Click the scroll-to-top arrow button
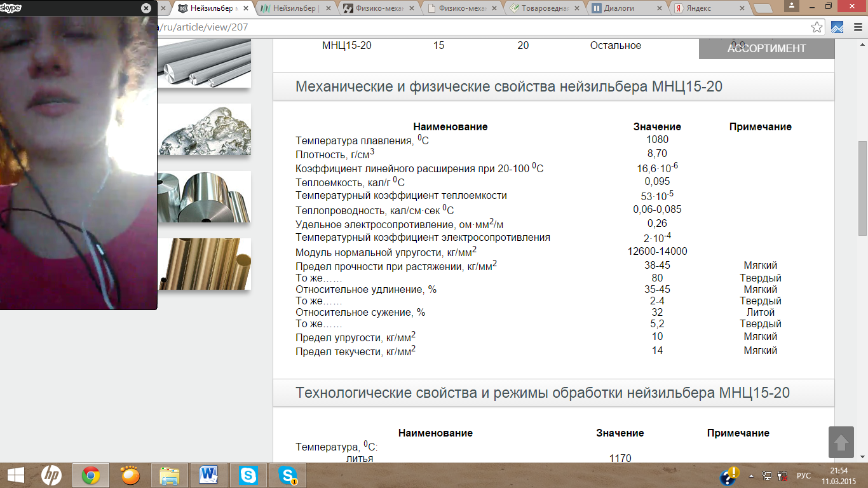The image size is (868, 488). pos(841,442)
